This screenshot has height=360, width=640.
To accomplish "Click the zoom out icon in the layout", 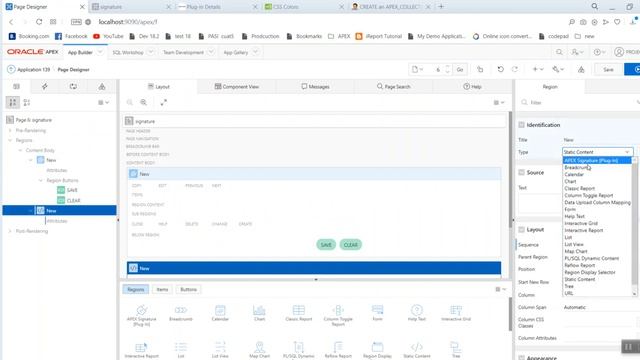I will pyautogui.click(x=129, y=102).
